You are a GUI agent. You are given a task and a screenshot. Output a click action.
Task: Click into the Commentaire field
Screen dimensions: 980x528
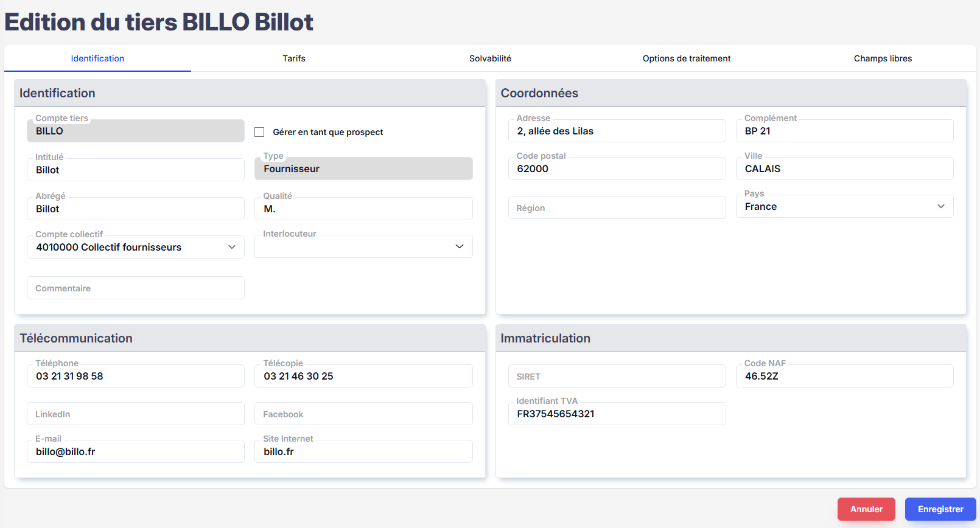point(135,288)
